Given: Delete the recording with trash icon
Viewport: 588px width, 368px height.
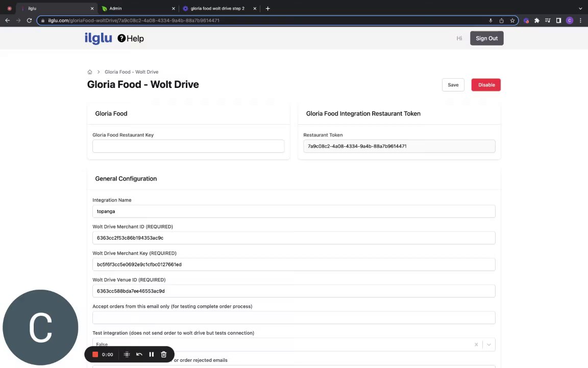Looking at the screenshot, I should click(163, 355).
